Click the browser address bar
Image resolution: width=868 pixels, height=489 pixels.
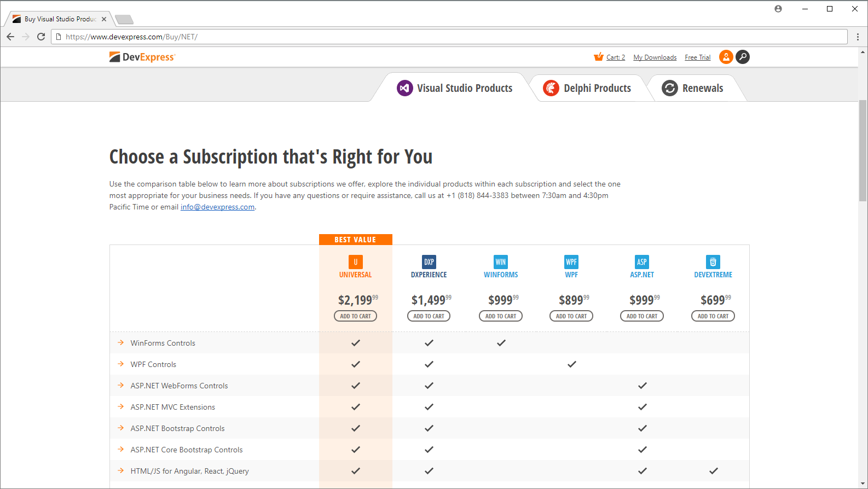[x=449, y=37]
